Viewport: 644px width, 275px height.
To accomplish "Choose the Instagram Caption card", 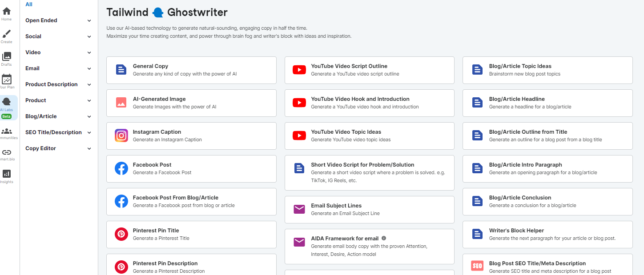I will [191, 136].
